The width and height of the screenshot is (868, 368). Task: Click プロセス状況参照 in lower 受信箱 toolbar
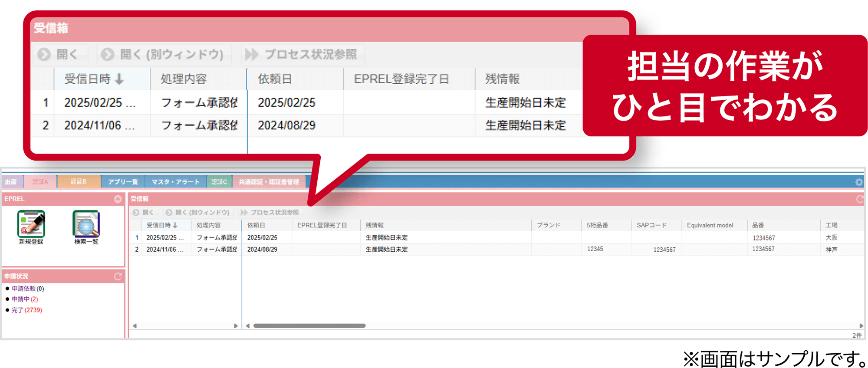[270, 213]
